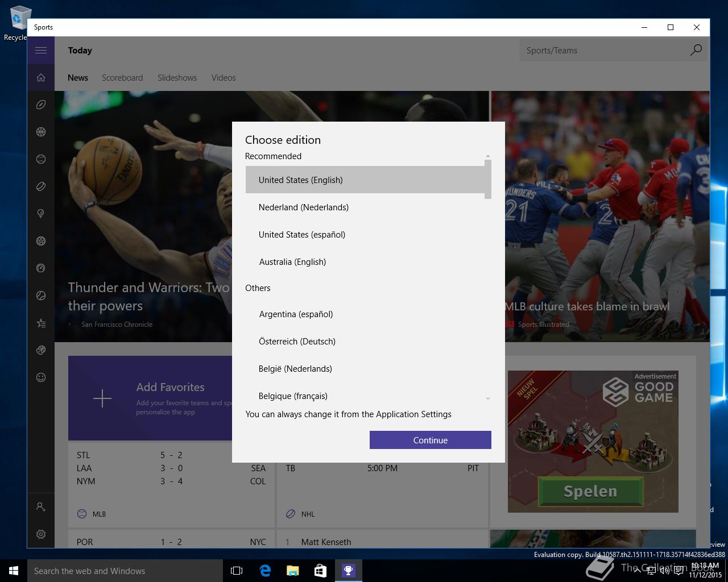The image size is (728, 582).
Task: Select Belgique (français) edition
Action: [365, 395]
